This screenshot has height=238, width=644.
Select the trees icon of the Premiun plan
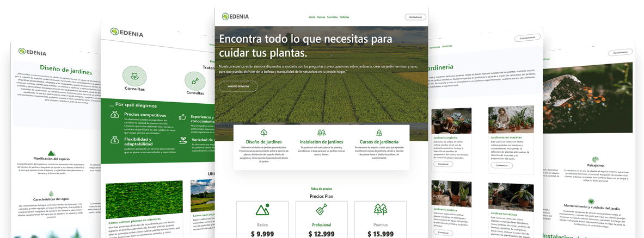pyautogui.click(x=381, y=210)
